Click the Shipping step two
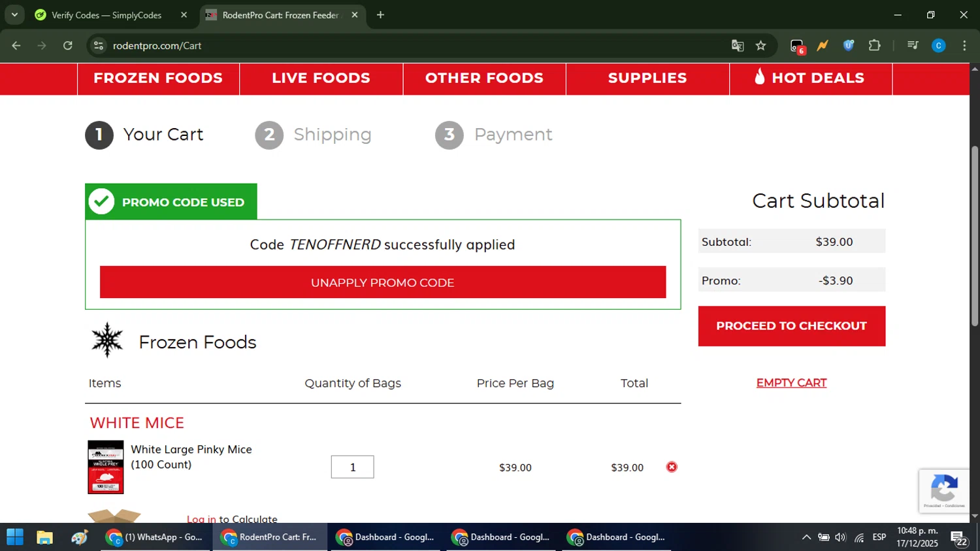Screen dimensions: 980x551 point(314,135)
